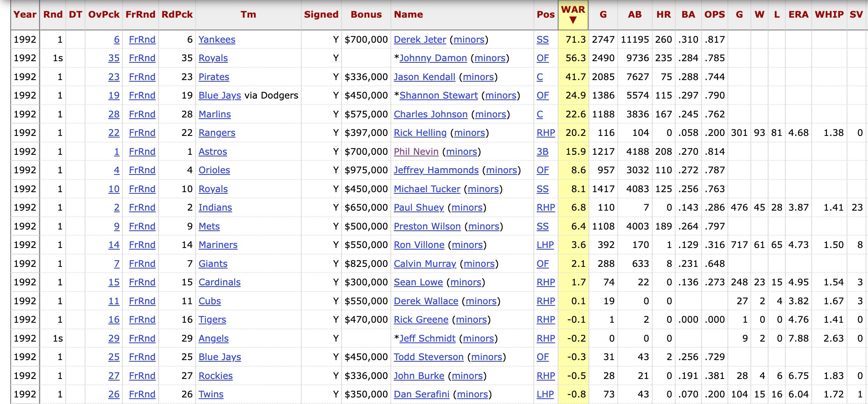The image size is (868, 404).
Task: Open 3B position link for Phil Nevin
Action: [x=542, y=152]
